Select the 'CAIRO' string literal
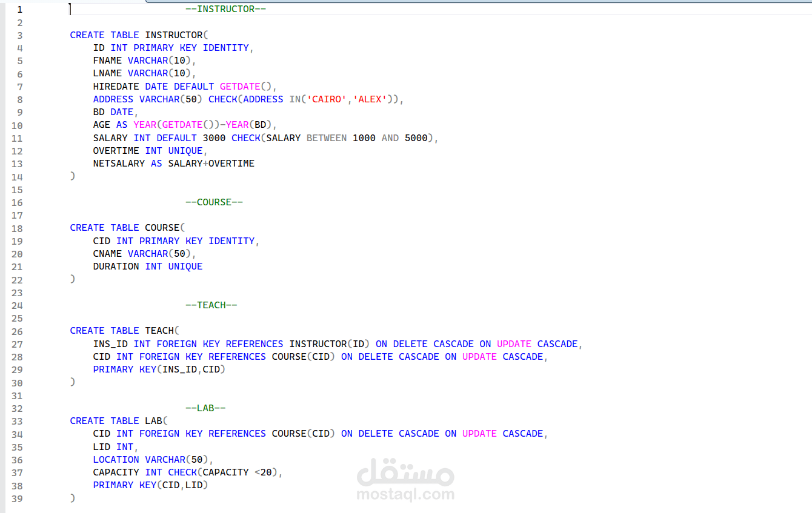 tap(327, 99)
